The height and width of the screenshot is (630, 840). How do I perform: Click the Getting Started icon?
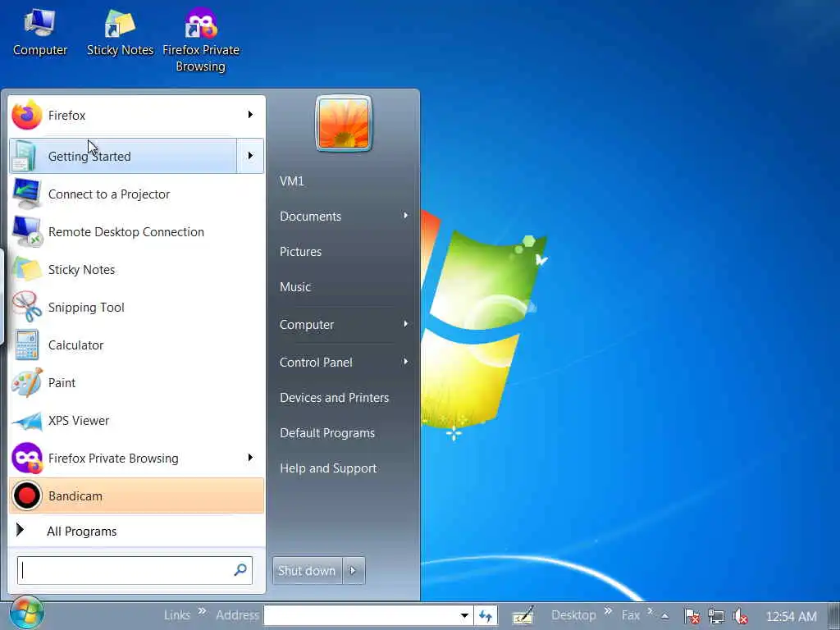pos(24,156)
